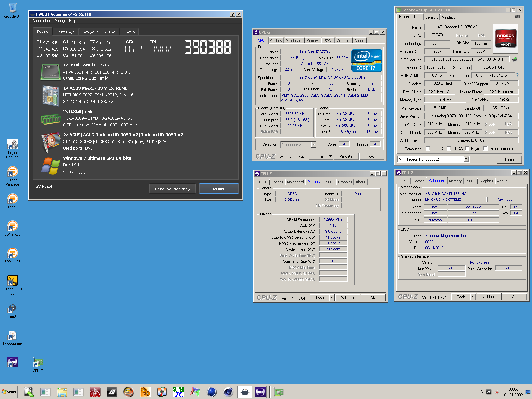The image size is (532, 399).
Task: Click the Driver Version field in GPU-Z
Action: (471, 116)
